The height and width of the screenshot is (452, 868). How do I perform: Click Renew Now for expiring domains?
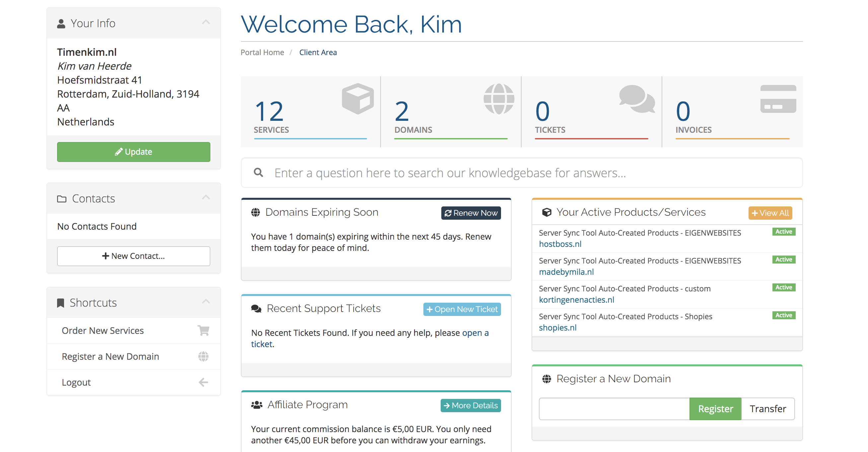[471, 213]
